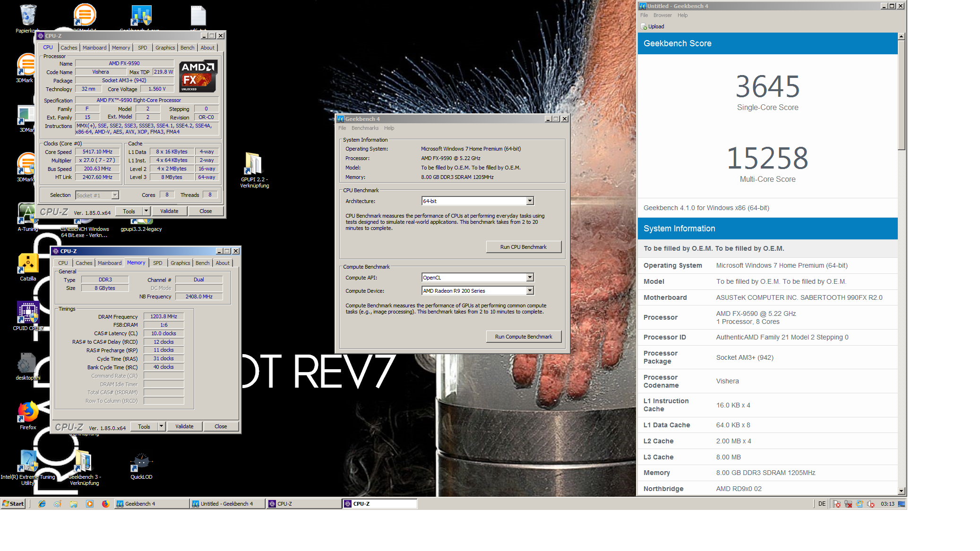This screenshot has height=551, width=980.
Task: Switch to Untitled - Geekbench 4 taskbar button
Action: tap(227, 504)
